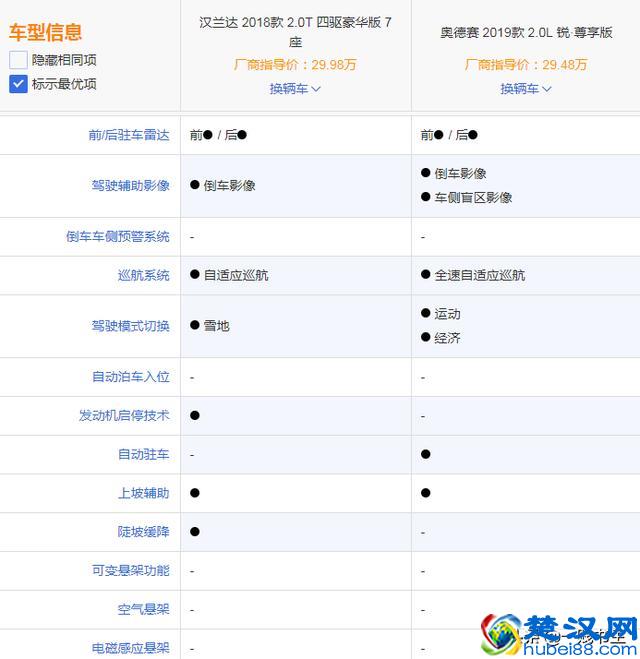
Task: Click the 陡坡缓降 row label
Action: (144, 532)
